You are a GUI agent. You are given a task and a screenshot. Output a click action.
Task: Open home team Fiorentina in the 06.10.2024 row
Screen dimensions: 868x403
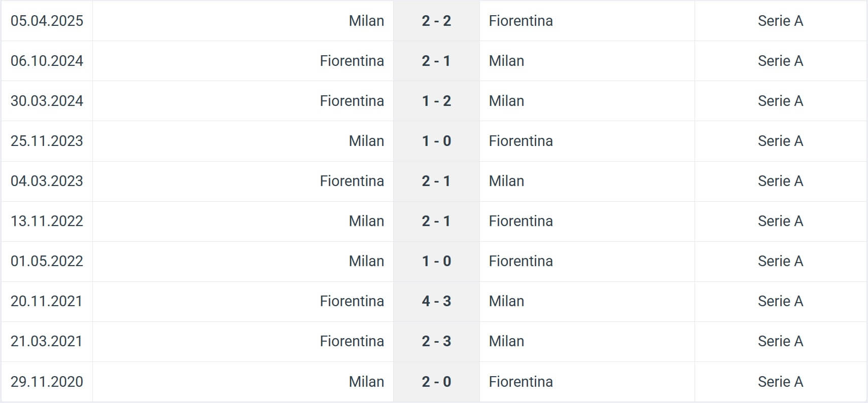pos(352,61)
